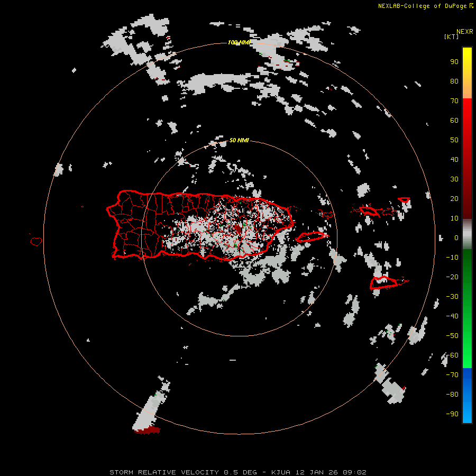Click the -70 value on the scale
This screenshot has height=476, width=476.
click(452, 375)
